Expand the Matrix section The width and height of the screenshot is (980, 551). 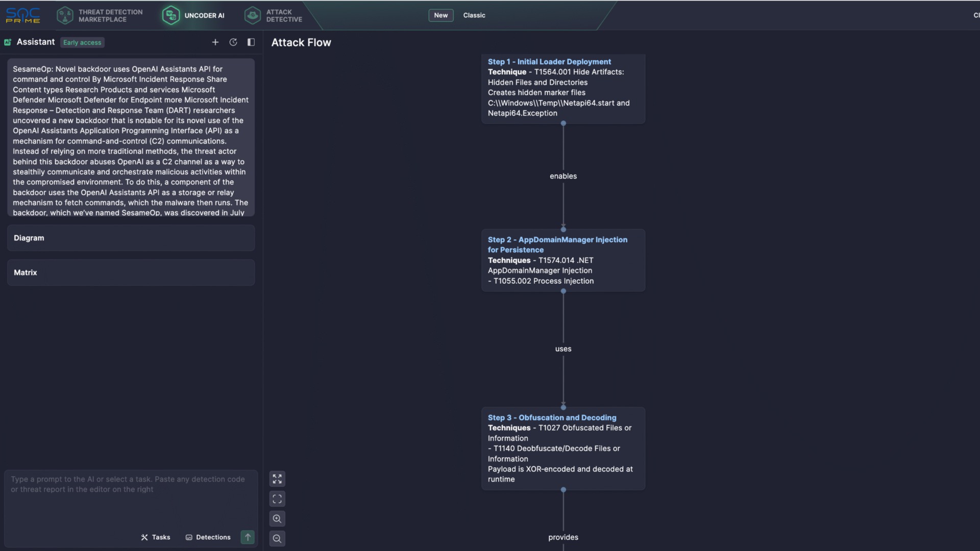(x=131, y=272)
